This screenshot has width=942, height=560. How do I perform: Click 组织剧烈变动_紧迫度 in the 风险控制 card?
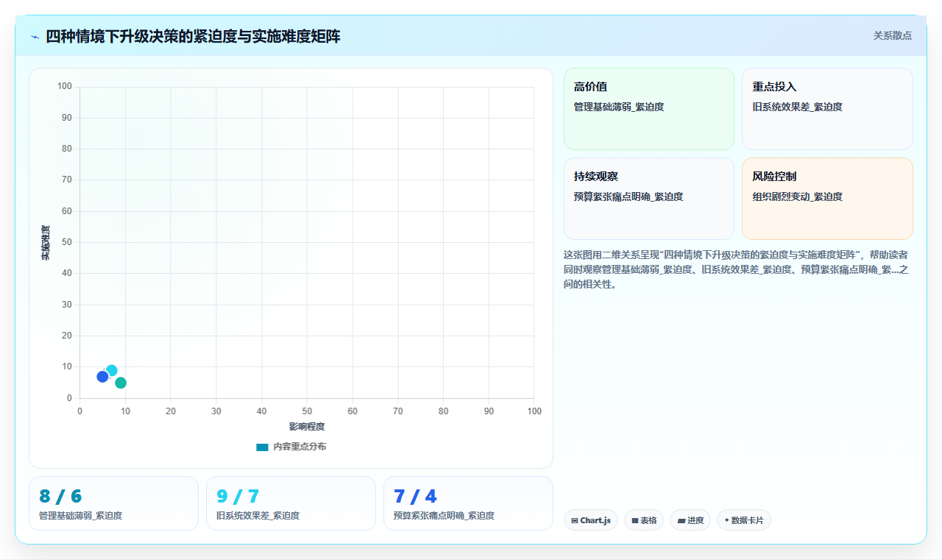click(x=798, y=196)
